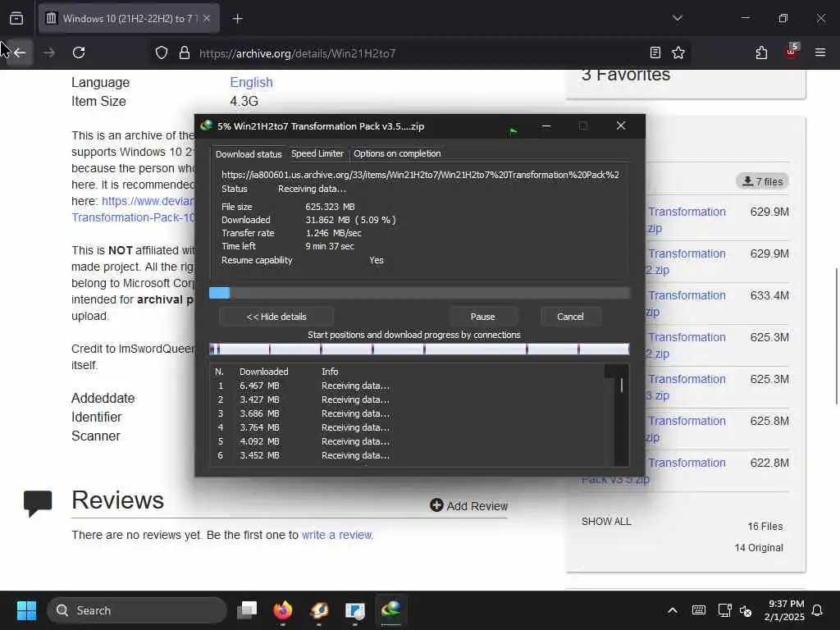Image resolution: width=840 pixels, height=630 pixels.
Task: Switch to the Speed Limiter tab
Action: [x=317, y=153]
